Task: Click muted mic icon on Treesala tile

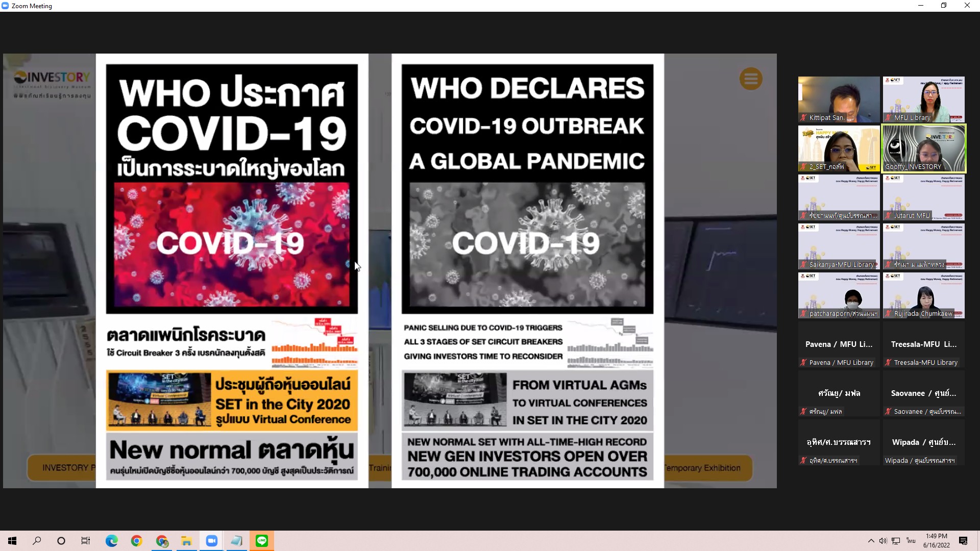Action: coord(888,363)
